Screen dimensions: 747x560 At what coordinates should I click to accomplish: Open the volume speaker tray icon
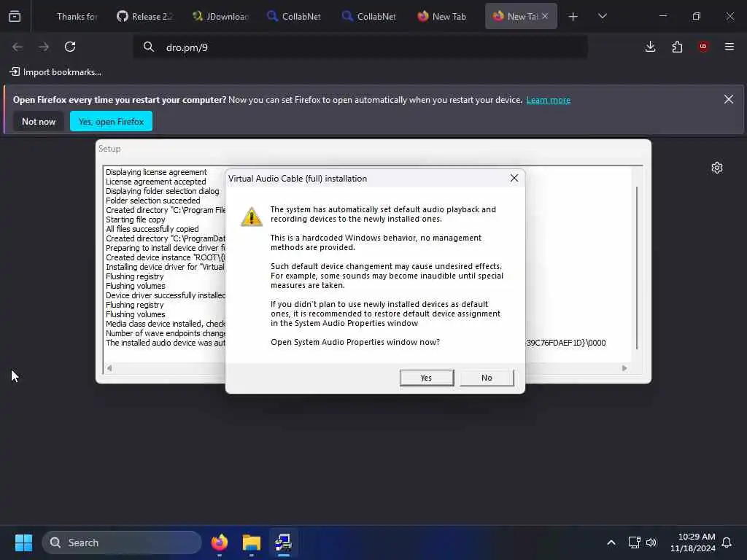[651, 542]
